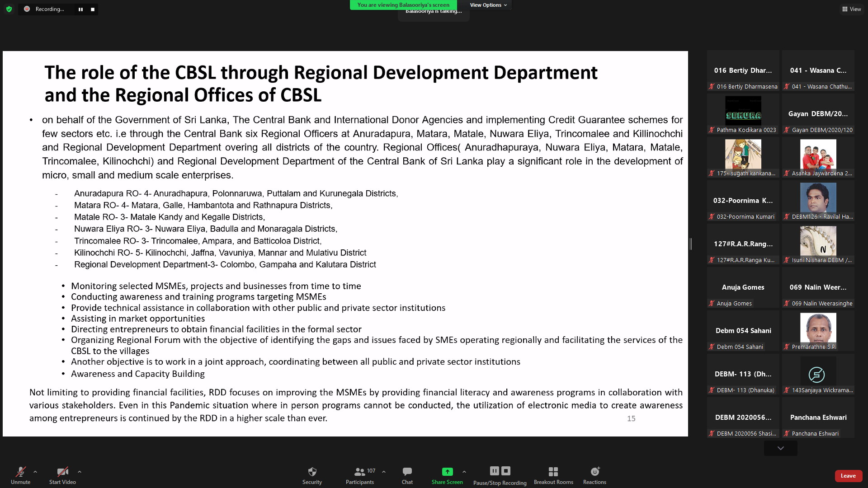
Task: Select the 016 Bertiy Dharmasena video tile
Action: (x=743, y=70)
